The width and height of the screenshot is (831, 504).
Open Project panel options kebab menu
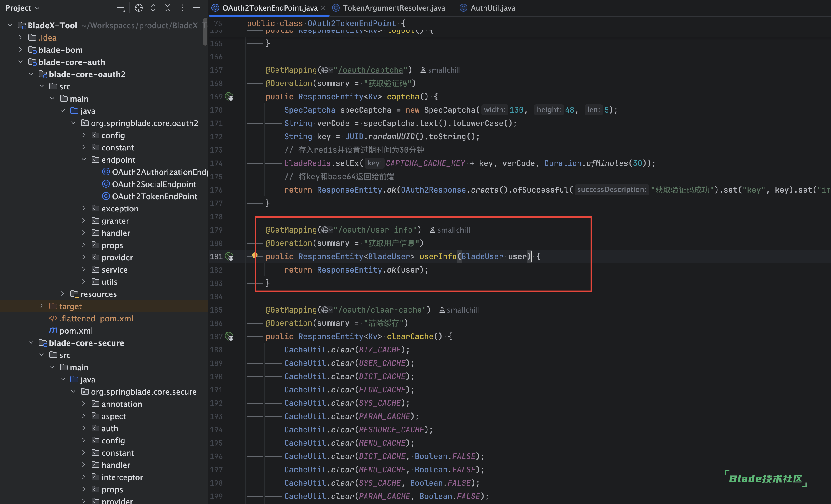[x=182, y=8]
